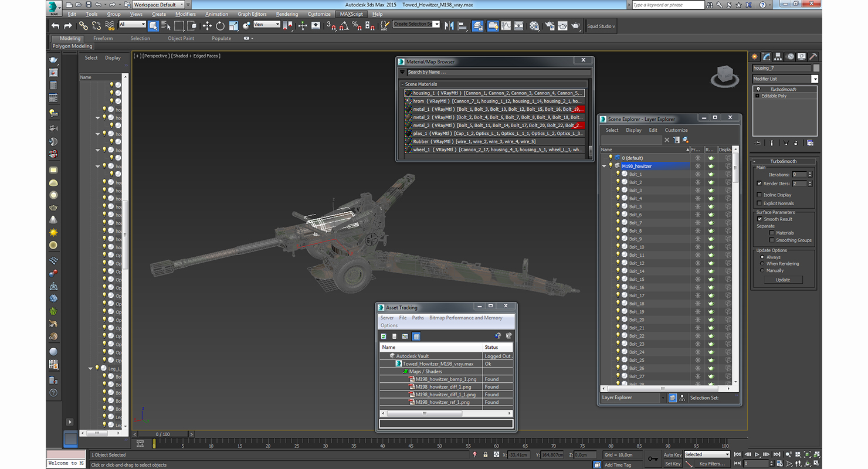The height and width of the screenshot is (469, 868).
Task: Uncheck the Render Iters checkbox
Action: coord(759,183)
